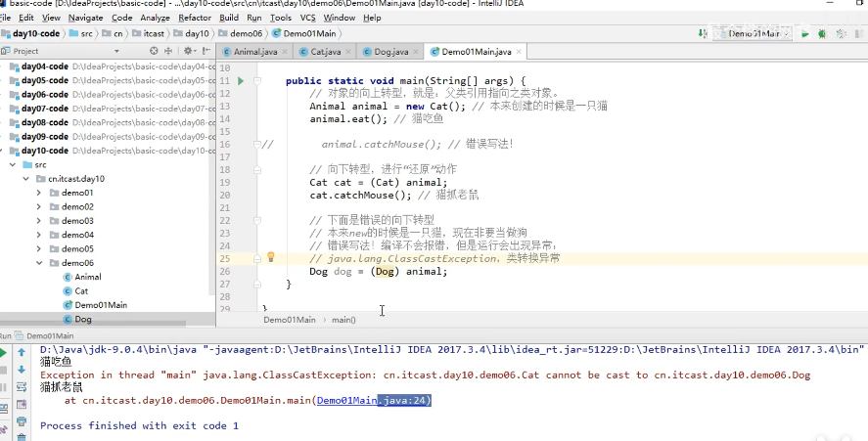Screen dimensions: 868x441
Task: Fold main method at line 11
Action: click(257, 81)
